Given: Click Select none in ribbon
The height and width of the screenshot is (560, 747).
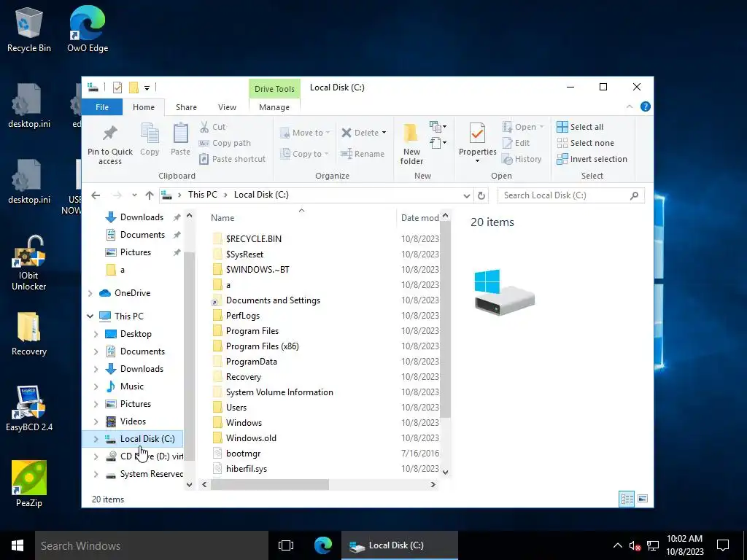Looking at the screenshot, I should tap(586, 143).
